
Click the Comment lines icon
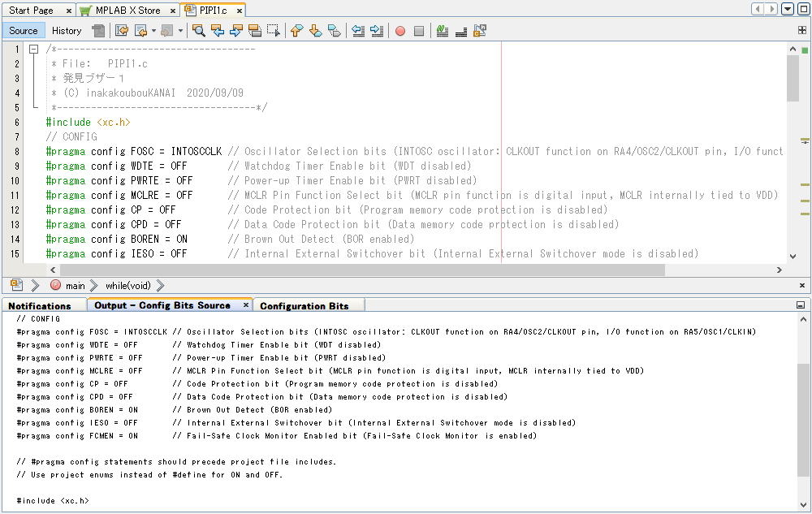(x=443, y=31)
